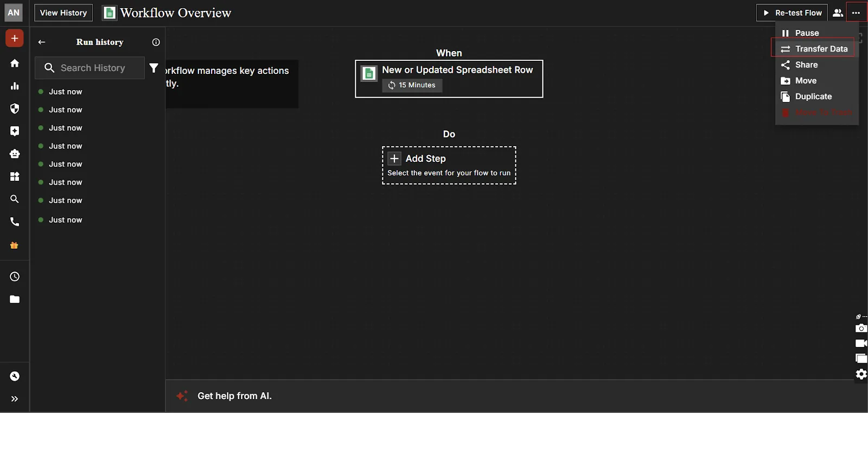Image resolution: width=868 pixels, height=467 pixels.
Task: Click the 15 Minutes polling badge
Action: point(412,85)
